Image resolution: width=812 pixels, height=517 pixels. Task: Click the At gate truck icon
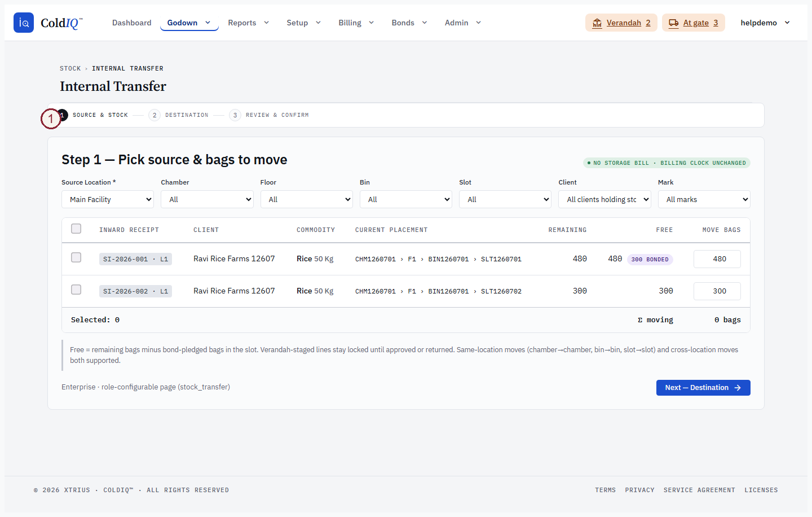point(673,23)
